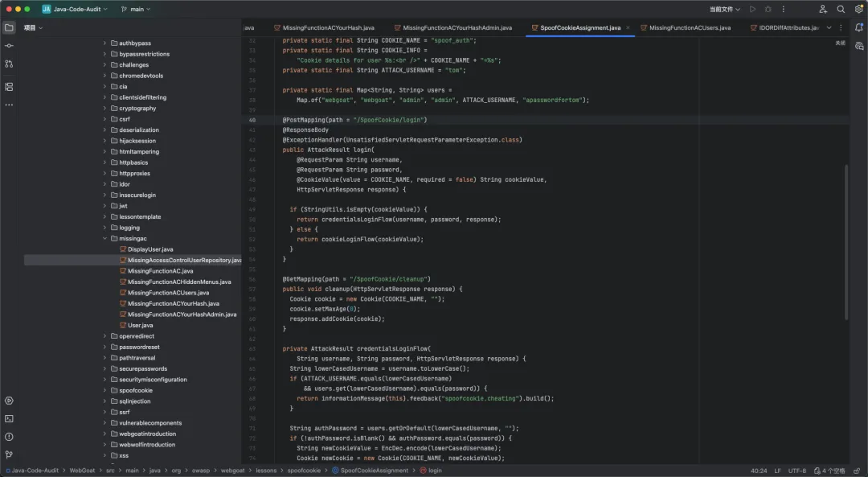The height and width of the screenshot is (477, 868).
Task: Open User.java in project tree
Action: coord(136,325)
